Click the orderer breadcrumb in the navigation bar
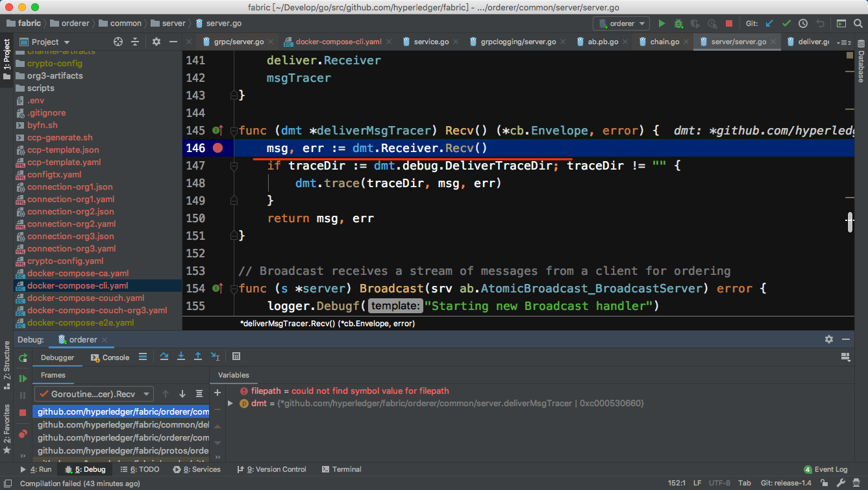This screenshot has width=868, height=490. pos(69,23)
